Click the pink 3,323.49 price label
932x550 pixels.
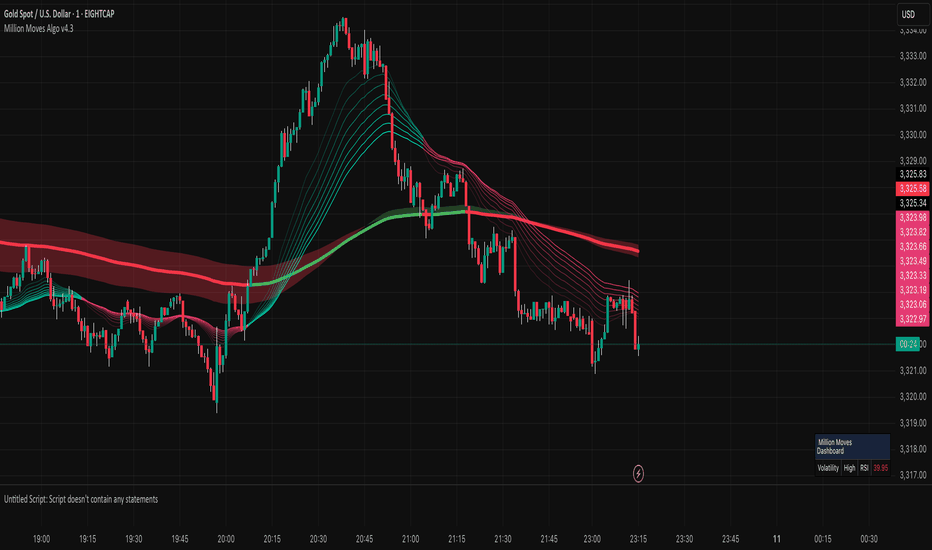pos(912,261)
